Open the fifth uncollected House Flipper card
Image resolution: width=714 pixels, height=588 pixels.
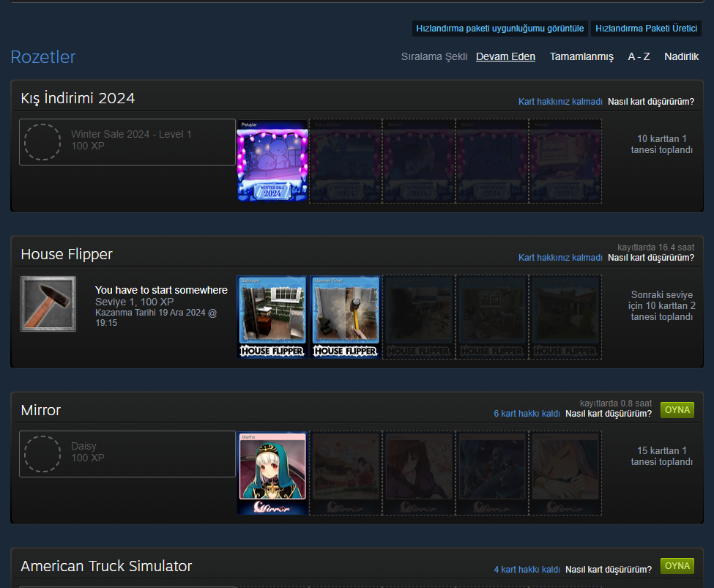(x=565, y=317)
